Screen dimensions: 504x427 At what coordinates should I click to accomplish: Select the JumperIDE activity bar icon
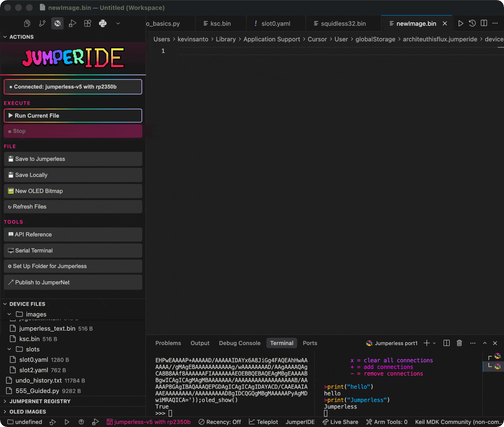click(x=57, y=24)
